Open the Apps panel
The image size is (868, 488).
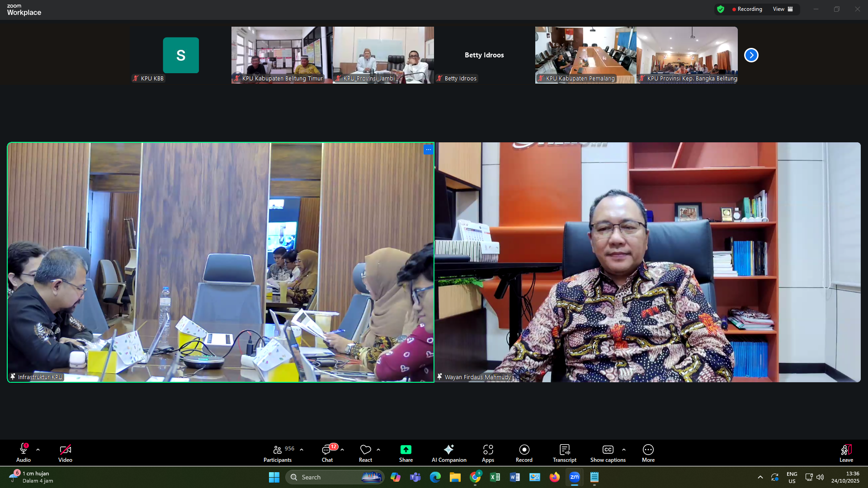[x=488, y=453]
